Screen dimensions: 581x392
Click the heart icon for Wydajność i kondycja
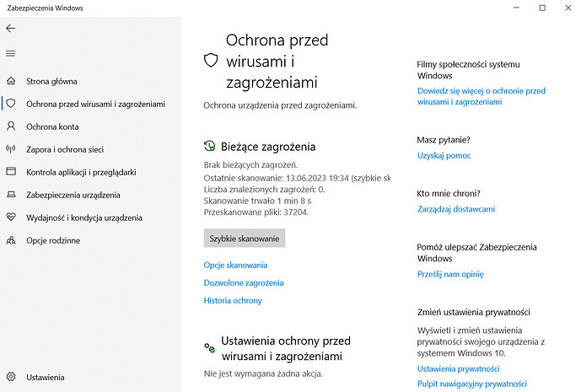11,217
